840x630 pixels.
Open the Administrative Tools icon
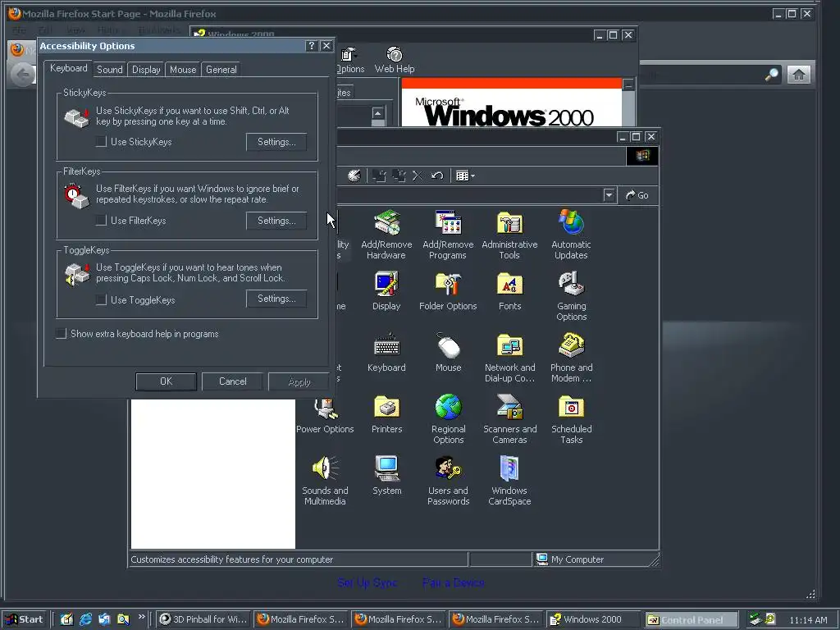[509, 234]
